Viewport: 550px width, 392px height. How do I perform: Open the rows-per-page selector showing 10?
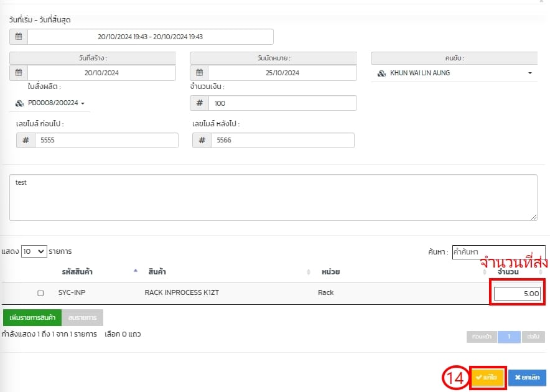pos(34,251)
